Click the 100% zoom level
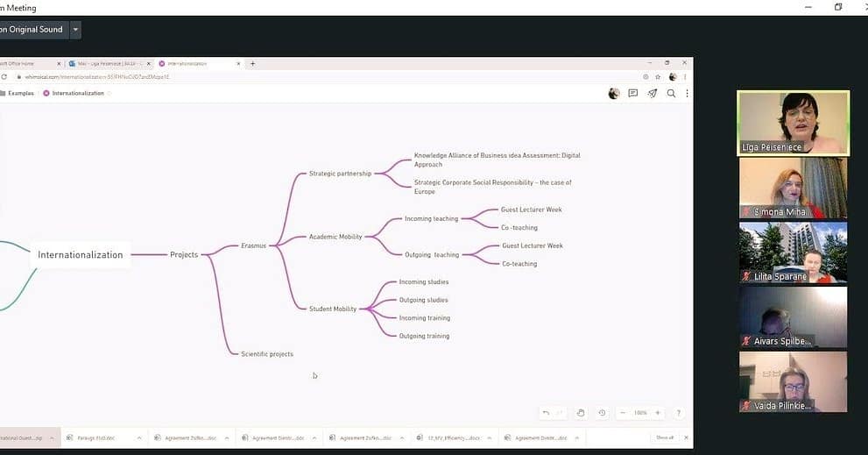Image resolution: width=868 pixels, height=455 pixels. point(640,413)
